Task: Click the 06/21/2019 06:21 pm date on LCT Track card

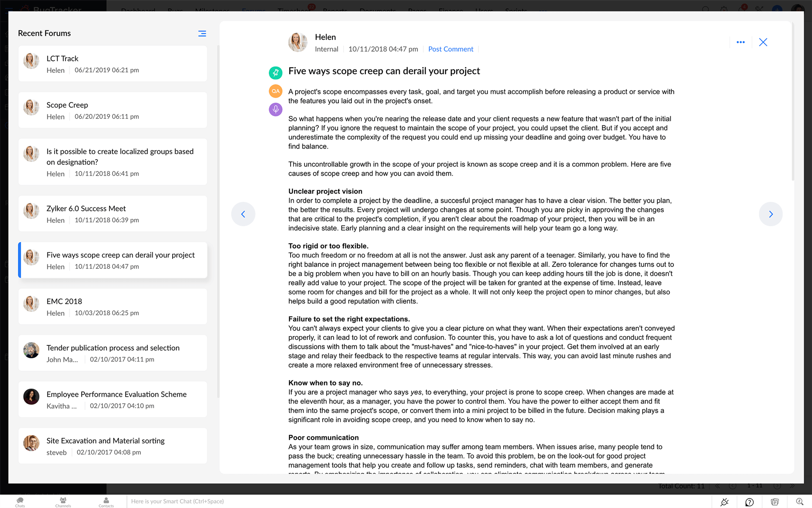Action: tap(107, 70)
